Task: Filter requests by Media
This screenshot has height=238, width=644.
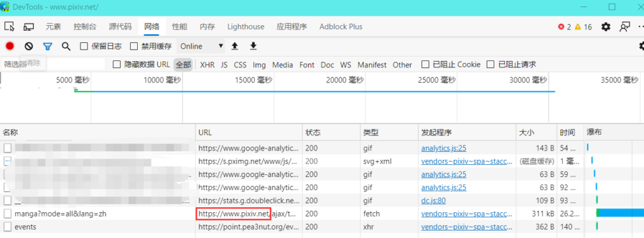Action: click(x=282, y=64)
